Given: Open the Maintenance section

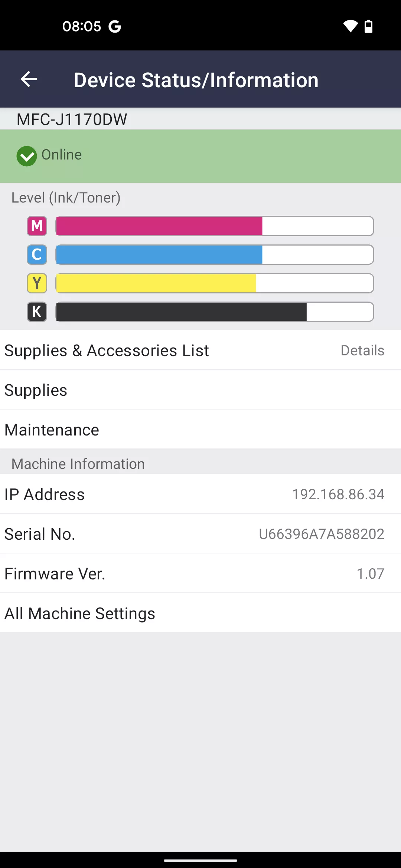Looking at the screenshot, I should [200, 430].
